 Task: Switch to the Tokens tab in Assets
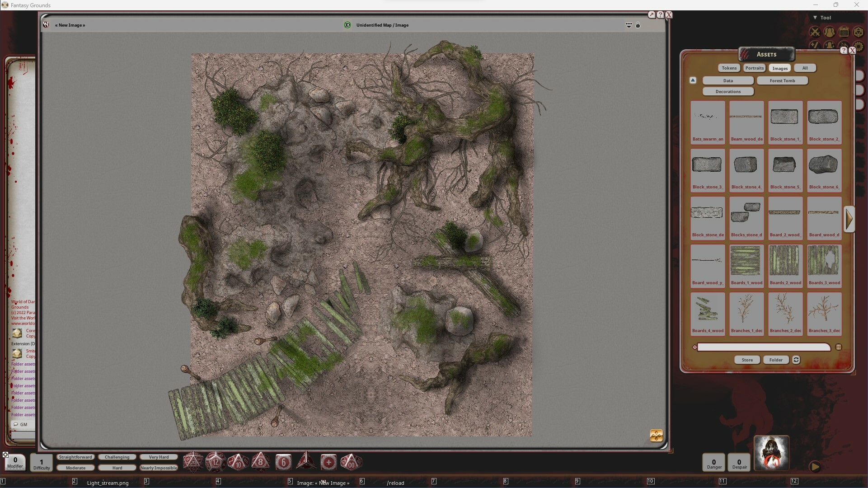point(729,68)
